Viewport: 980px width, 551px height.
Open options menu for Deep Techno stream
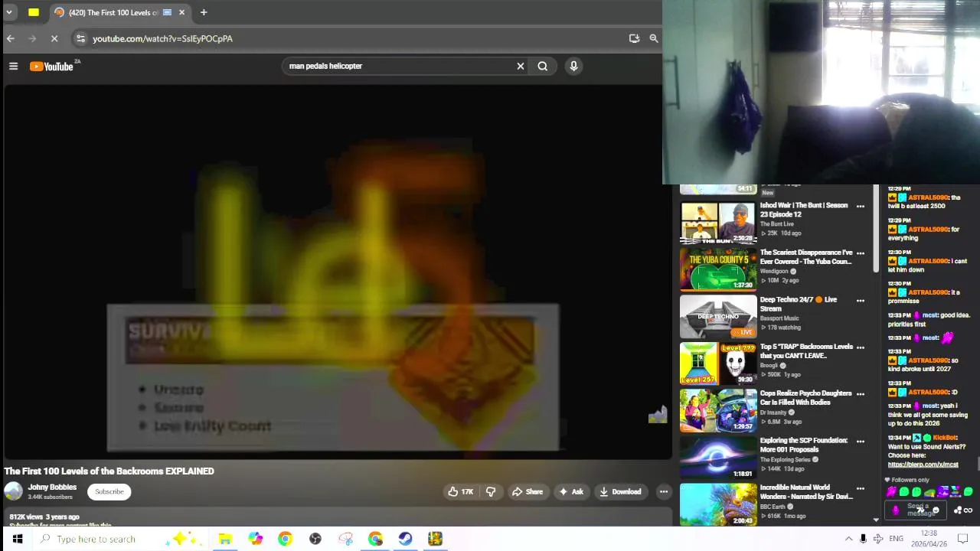click(x=861, y=301)
